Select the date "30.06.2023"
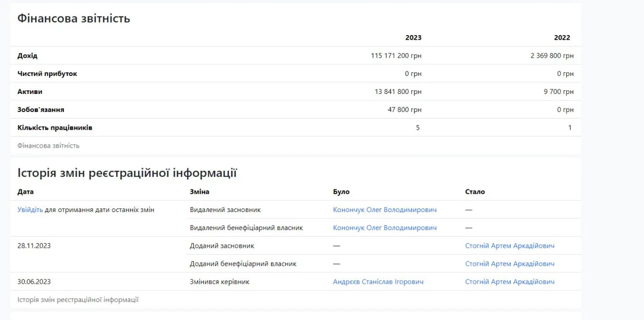This screenshot has height=320, width=644. (34, 282)
